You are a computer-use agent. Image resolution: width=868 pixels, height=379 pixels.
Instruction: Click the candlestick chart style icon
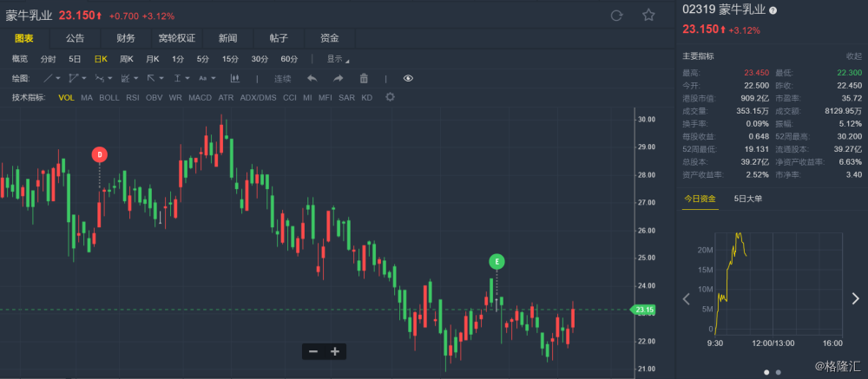234,79
